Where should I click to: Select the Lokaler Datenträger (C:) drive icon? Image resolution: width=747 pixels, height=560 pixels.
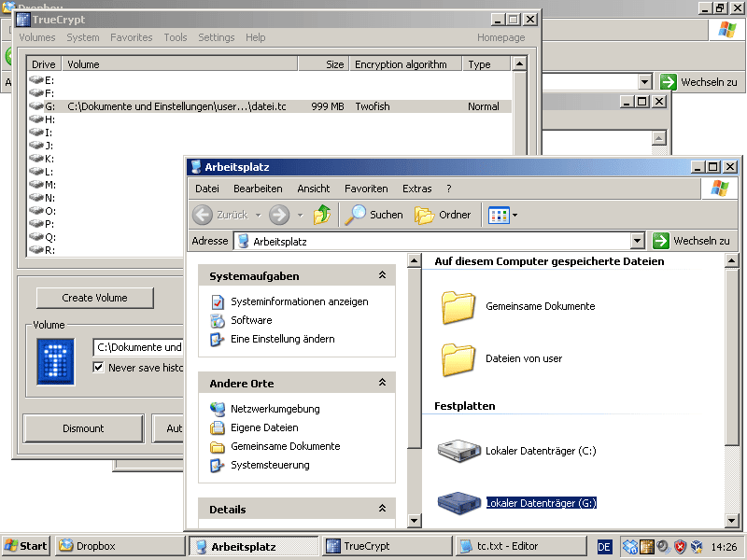tap(458, 451)
